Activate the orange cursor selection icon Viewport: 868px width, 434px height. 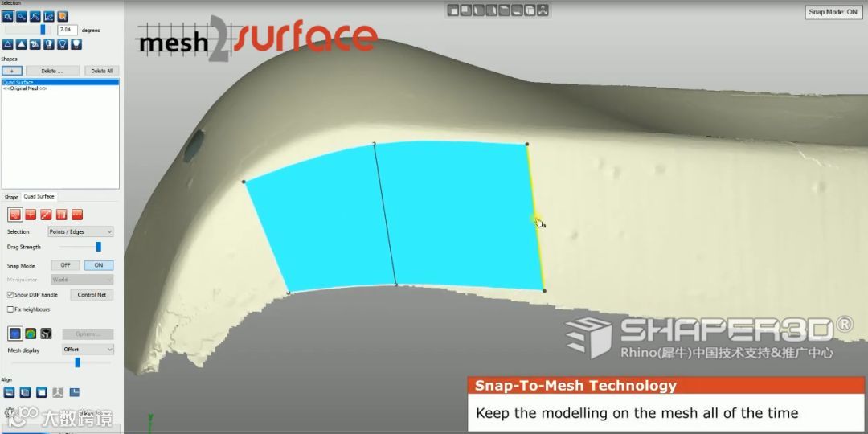[63, 17]
